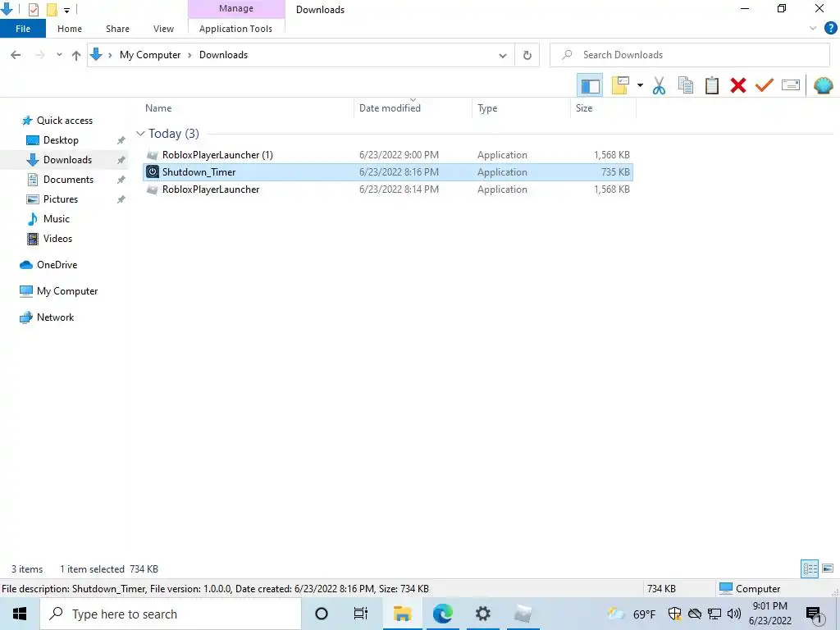Click the Copy icon in toolbar
840x630 pixels.
(x=685, y=85)
